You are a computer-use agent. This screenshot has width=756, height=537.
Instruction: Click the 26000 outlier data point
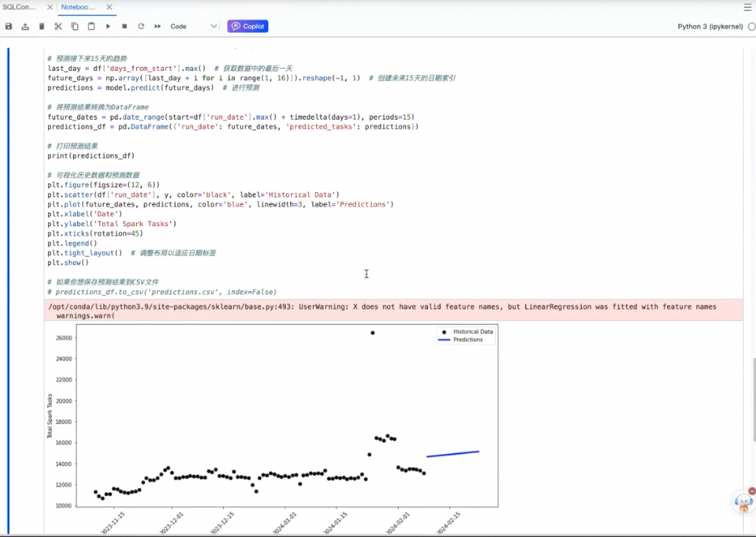373,333
